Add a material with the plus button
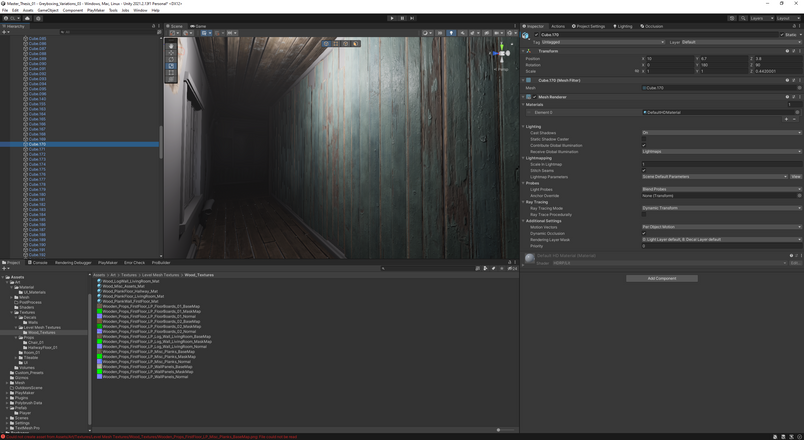This screenshot has width=804, height=440. click(786, 119)
